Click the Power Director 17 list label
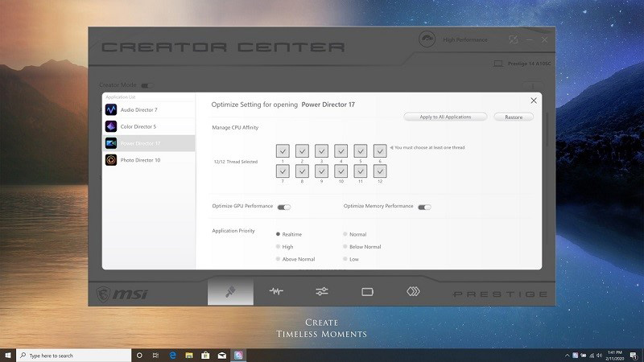The height and width of the screenshot is (362, 644). [x=140, y=144]
